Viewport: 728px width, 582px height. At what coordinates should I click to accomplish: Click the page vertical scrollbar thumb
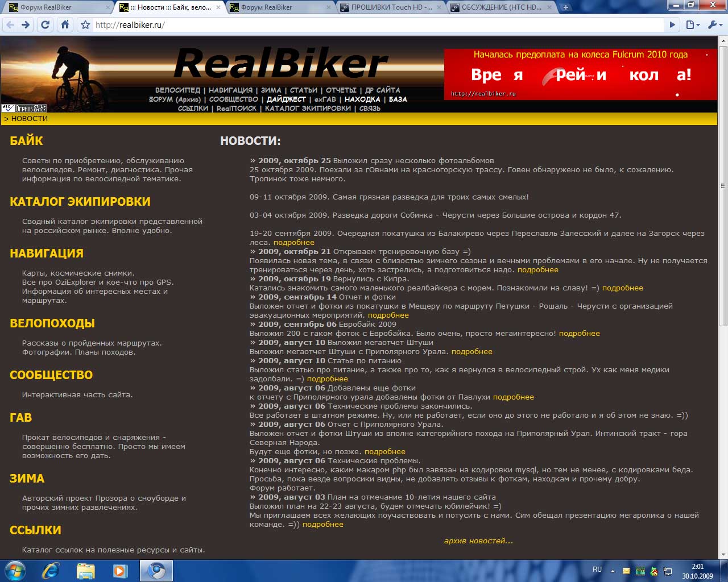click(x=723, y=185)
